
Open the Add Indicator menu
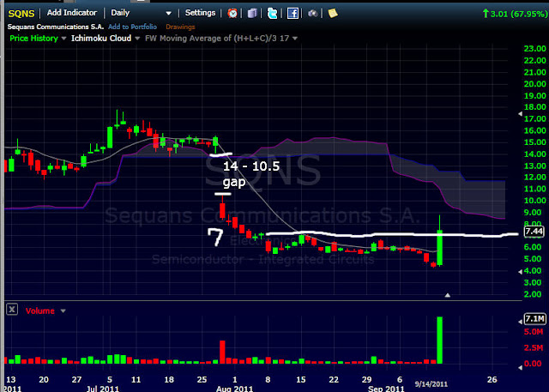click(x=72, y=13)
